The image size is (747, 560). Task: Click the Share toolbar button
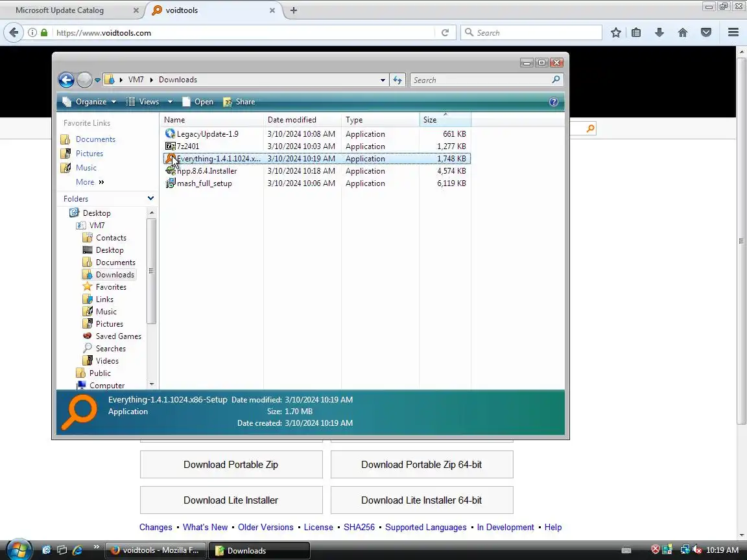pos(239,101)
